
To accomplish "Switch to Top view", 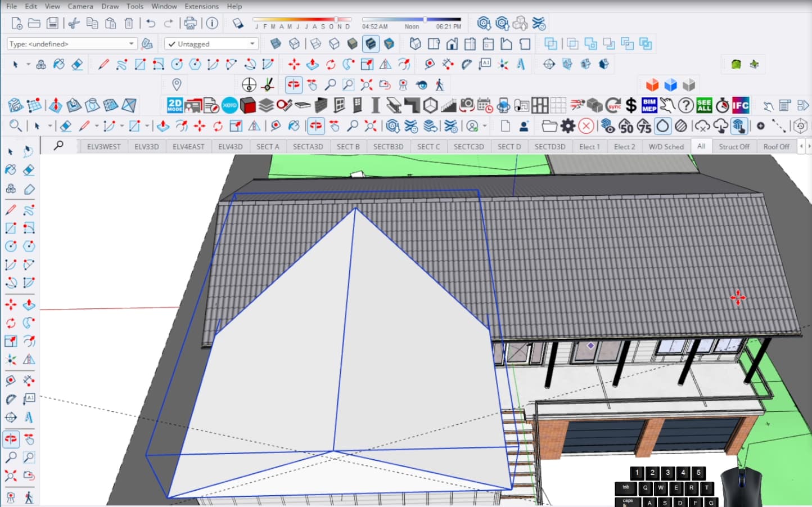I will (x=434, y=44).
